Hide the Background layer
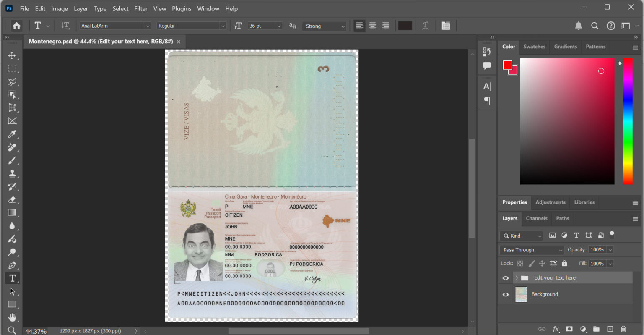Viewport: 644px width, 335px height. [506, 294]
